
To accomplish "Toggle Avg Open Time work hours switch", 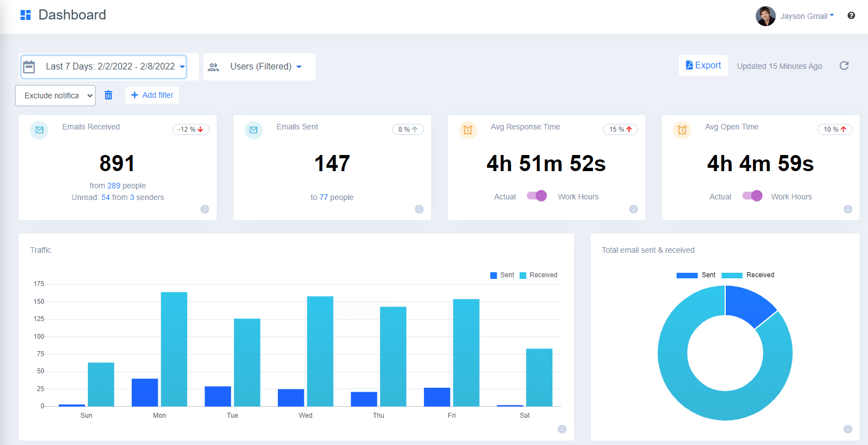I will (752, 196).
